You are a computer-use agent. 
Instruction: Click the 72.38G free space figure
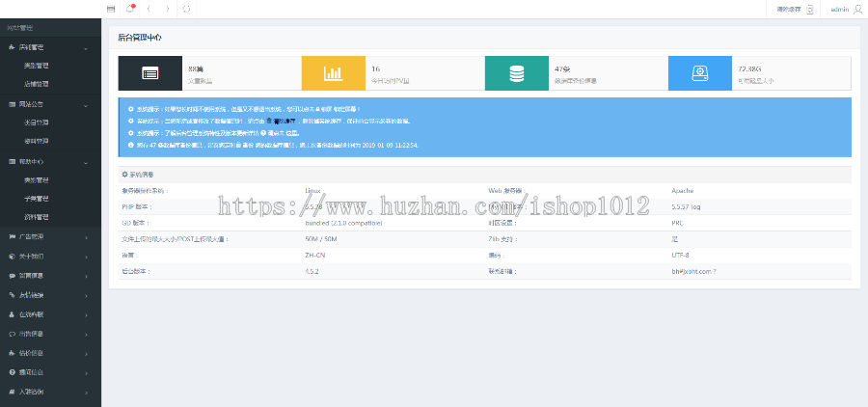coord(749,69)
